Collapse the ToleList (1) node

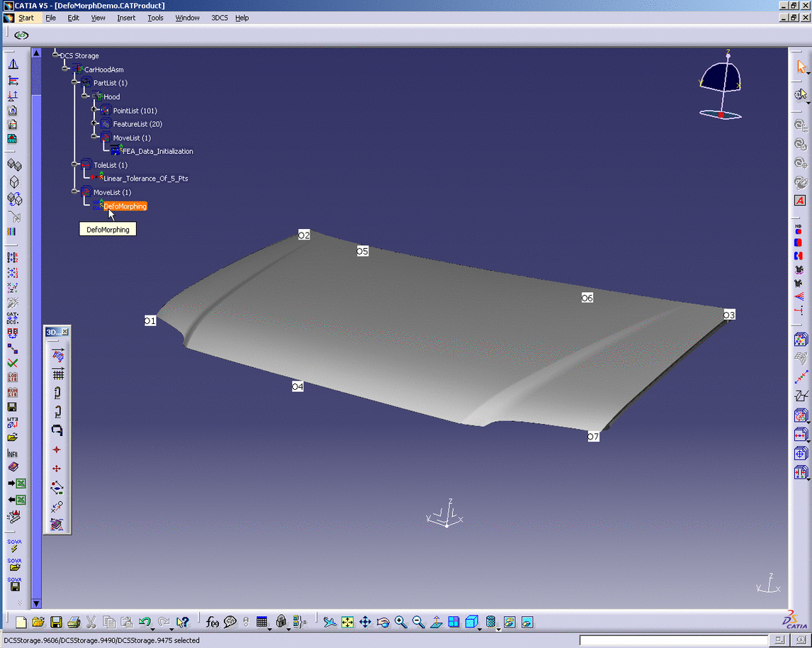tap(74, 164)
